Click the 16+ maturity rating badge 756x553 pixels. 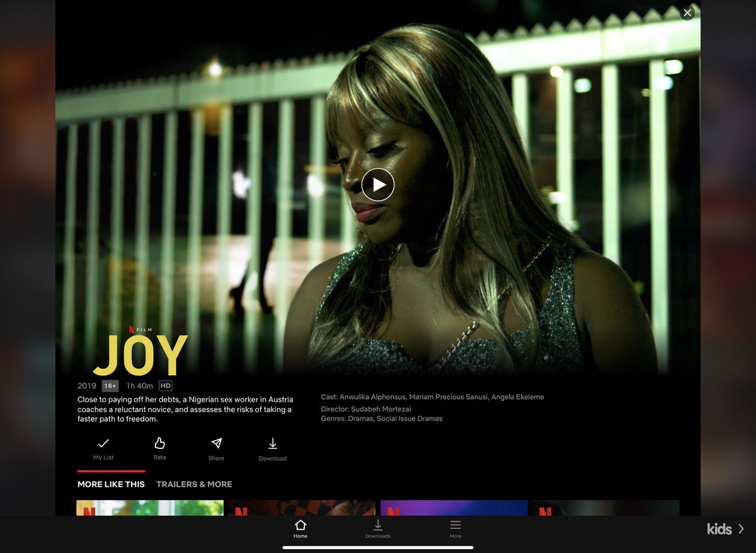pos(110,386)
